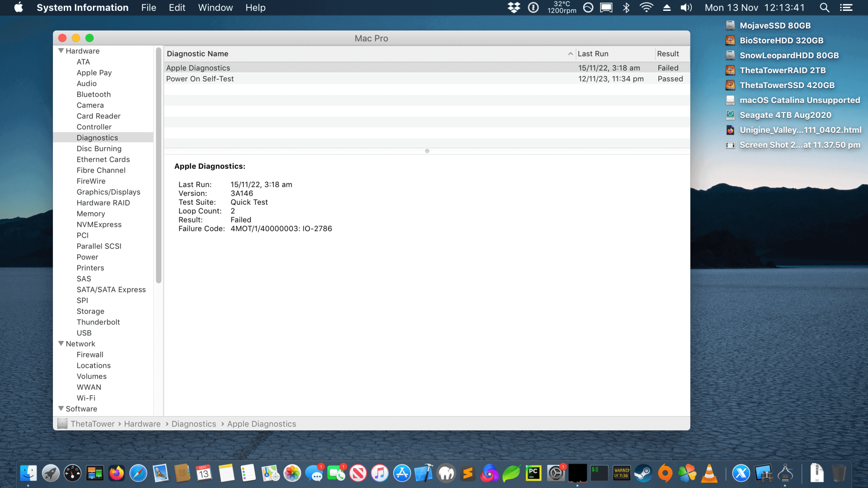Collapse the Hardware section triangle
Screen dimensions: 868x488
point(61,51)
